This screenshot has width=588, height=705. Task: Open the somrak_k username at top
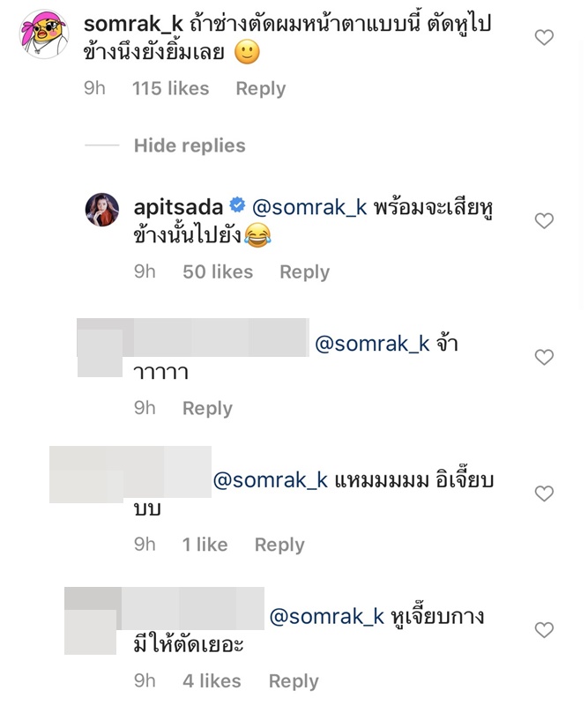point(133,24)
